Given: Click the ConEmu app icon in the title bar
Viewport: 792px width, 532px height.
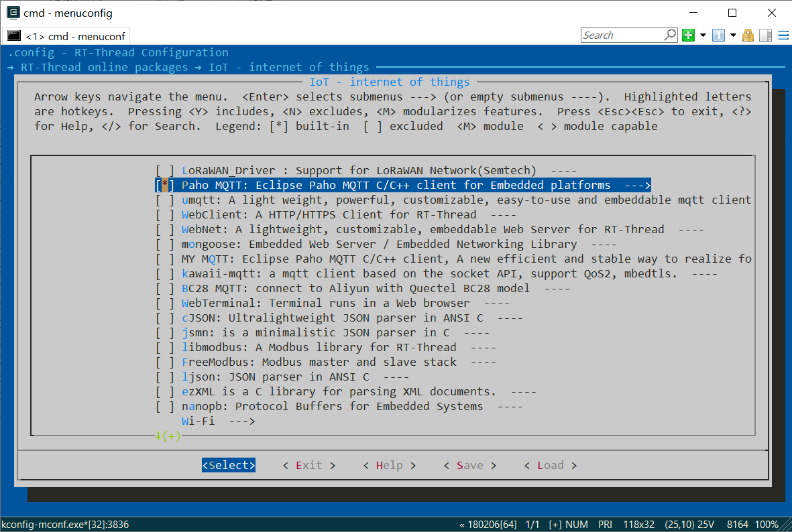Looking at the screenshot, I should click(13, 13).
